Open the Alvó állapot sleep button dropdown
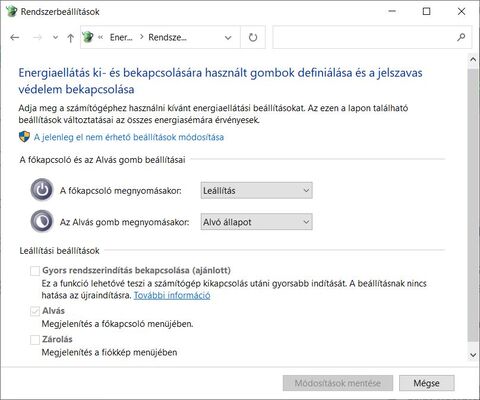The height and width of the screenshot is (400, 480). coord(256,222)
